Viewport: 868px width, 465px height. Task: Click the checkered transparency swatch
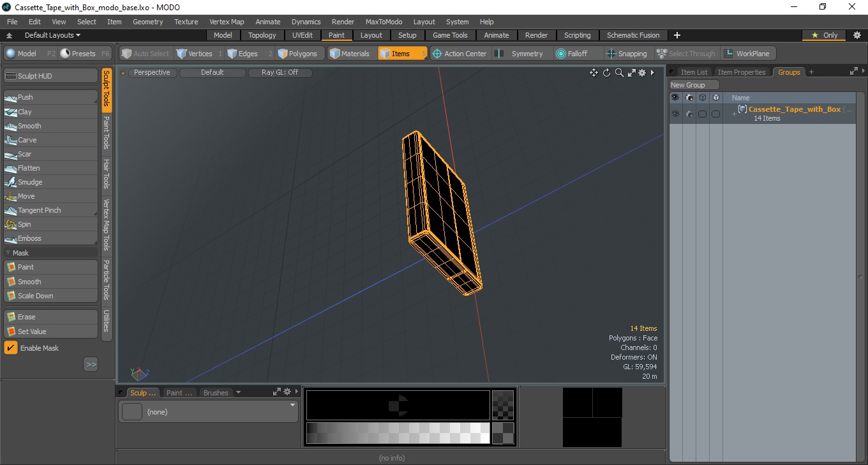point(503,405)
